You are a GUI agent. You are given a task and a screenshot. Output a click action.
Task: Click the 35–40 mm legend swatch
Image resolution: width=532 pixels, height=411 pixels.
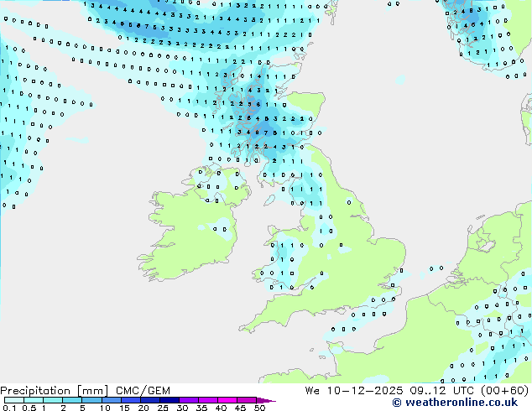click(208, 400)
